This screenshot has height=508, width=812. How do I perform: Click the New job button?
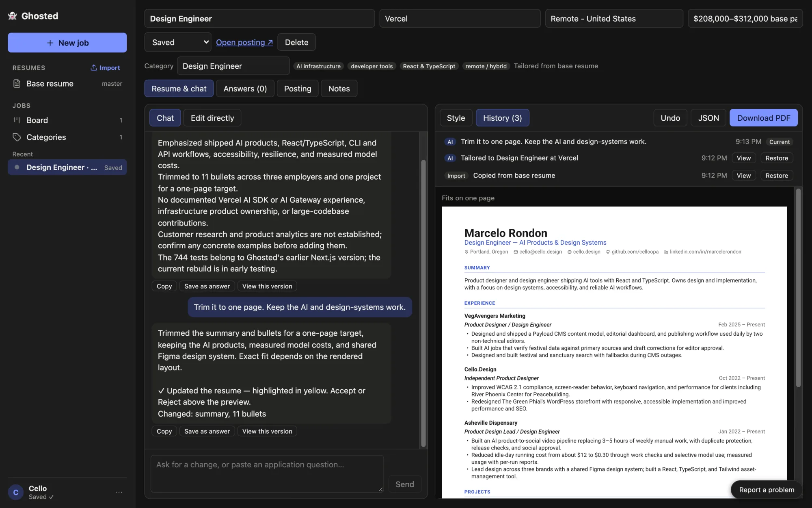pyautogui.click(x=67, y=43)
